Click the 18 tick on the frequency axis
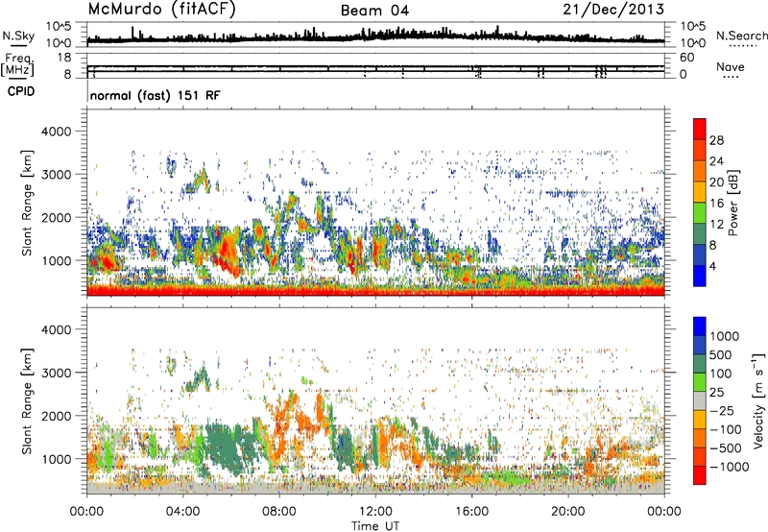The width and height of the screenshot is (768, 532). tap(63, 58)
